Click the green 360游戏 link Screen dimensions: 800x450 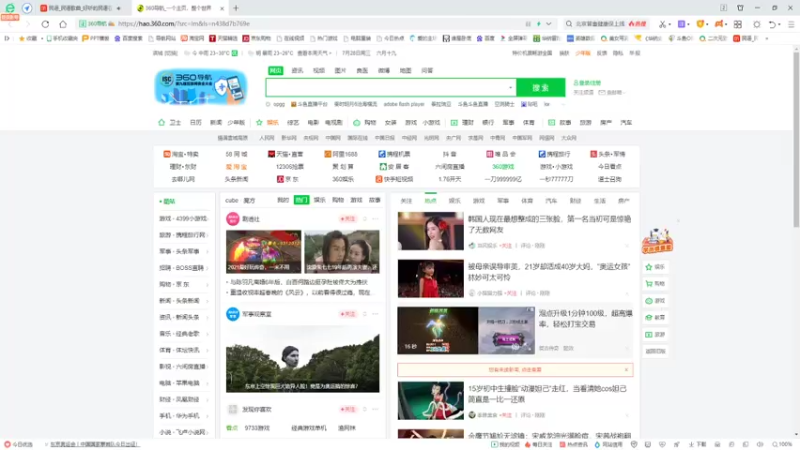tap(503, 167)
